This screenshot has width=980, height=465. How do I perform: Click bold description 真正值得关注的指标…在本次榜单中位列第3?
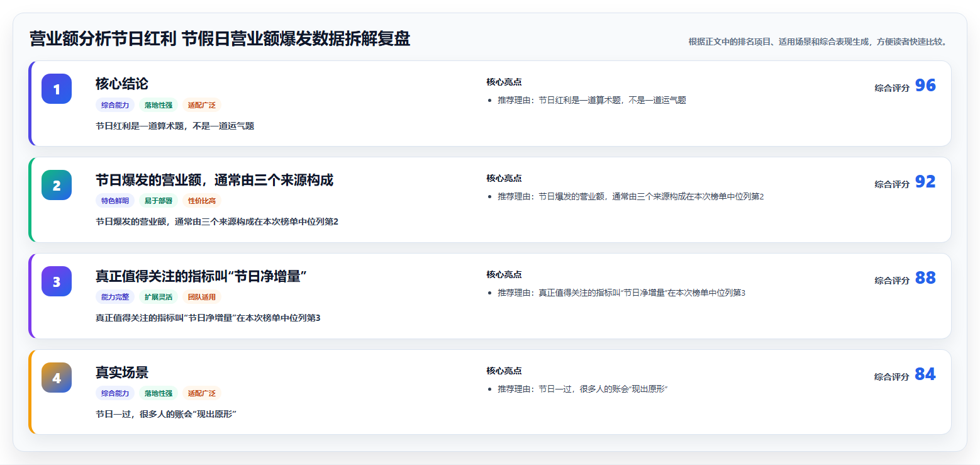point(208,318)
